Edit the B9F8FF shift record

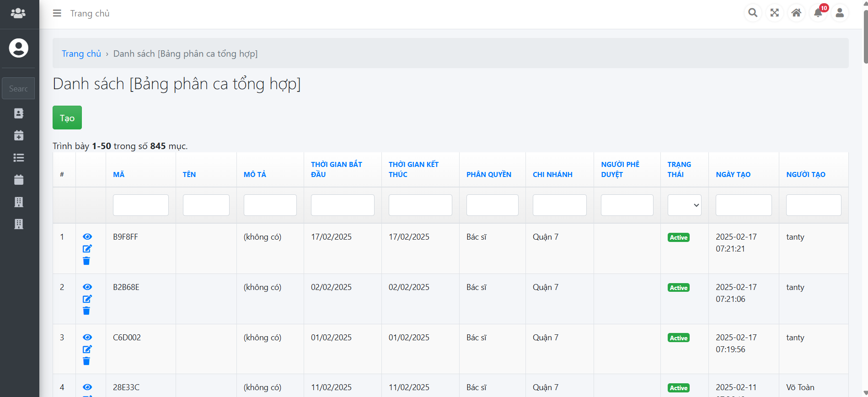pyautogui.click(x=87, y=249)
